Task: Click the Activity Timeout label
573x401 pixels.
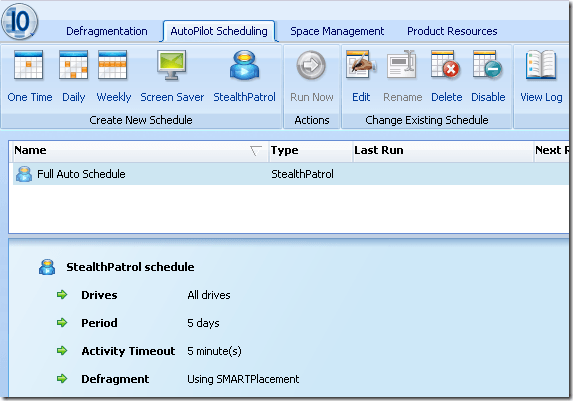Action: (128, 351)
